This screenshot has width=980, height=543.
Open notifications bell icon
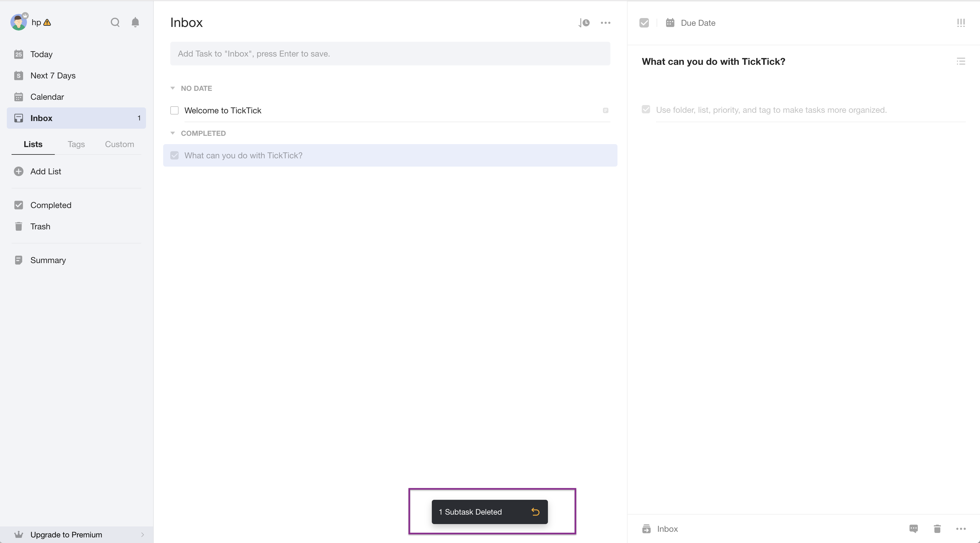point(135,22)
